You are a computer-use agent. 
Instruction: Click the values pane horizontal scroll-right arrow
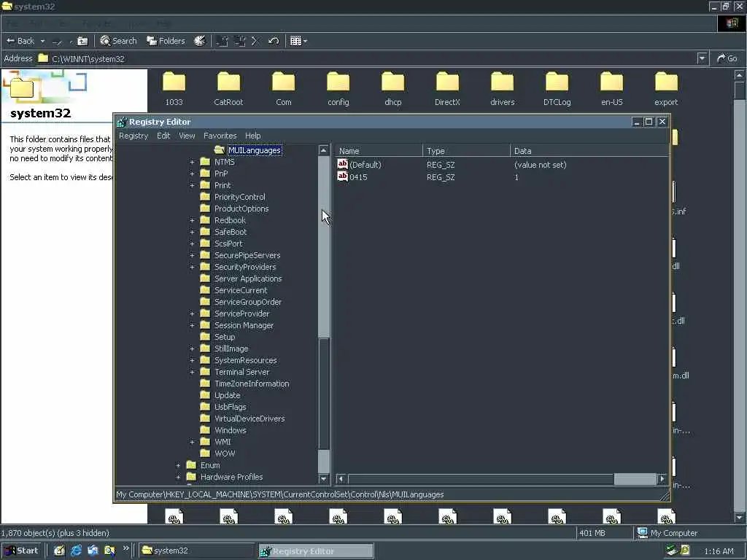(662, 478)
